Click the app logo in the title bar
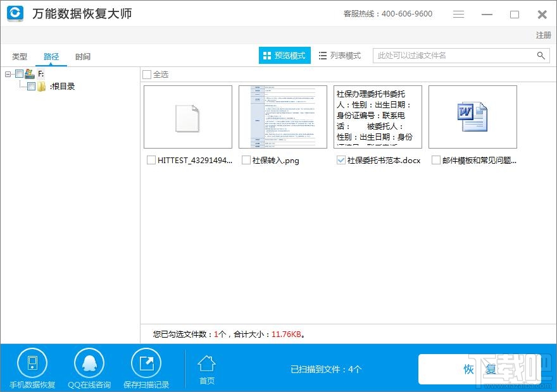Viewport: 557px width, 392px height. pyautogui.click(x=14, y=14)
